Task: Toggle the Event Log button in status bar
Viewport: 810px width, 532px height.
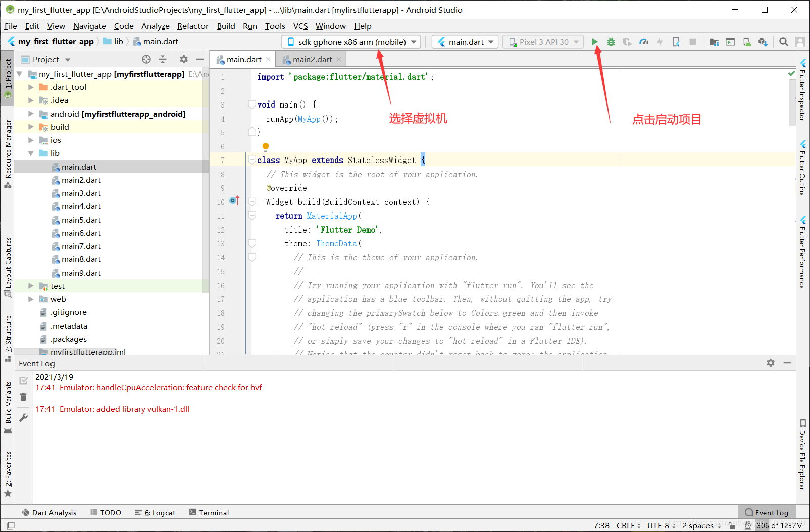Action: 767,512
